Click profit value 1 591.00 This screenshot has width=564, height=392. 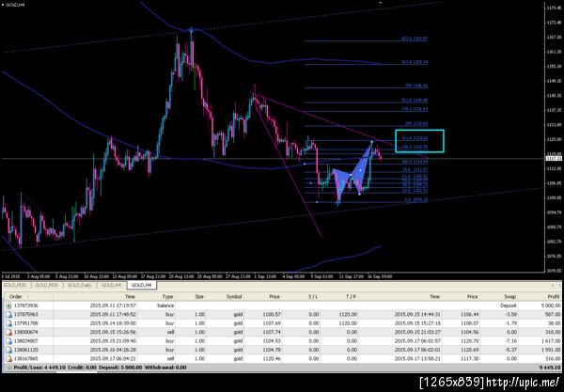coord(549,350)
